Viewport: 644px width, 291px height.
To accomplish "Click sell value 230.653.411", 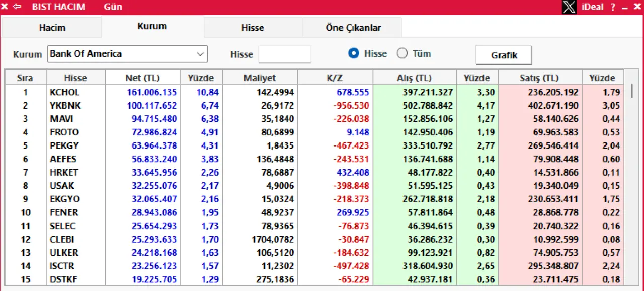I will (553, 199).
